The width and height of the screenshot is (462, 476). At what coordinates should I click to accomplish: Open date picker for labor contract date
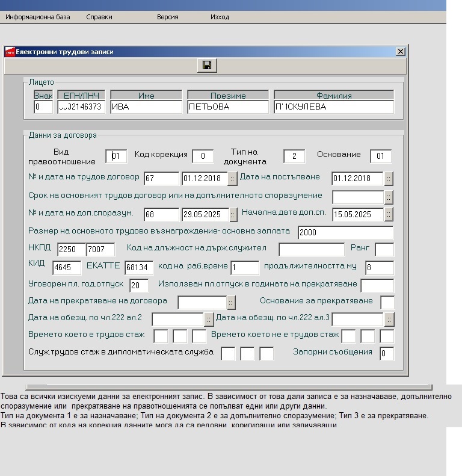pyautogui.click(x=232, y=179)
